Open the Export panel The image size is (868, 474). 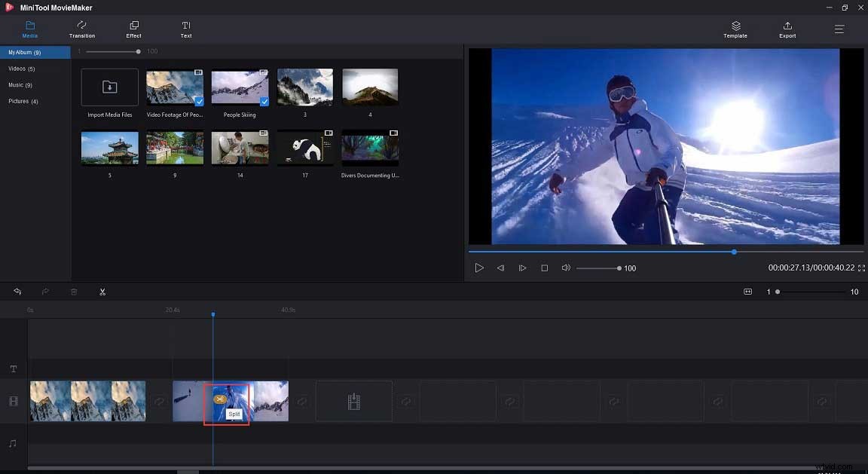(x=787, y=29)
